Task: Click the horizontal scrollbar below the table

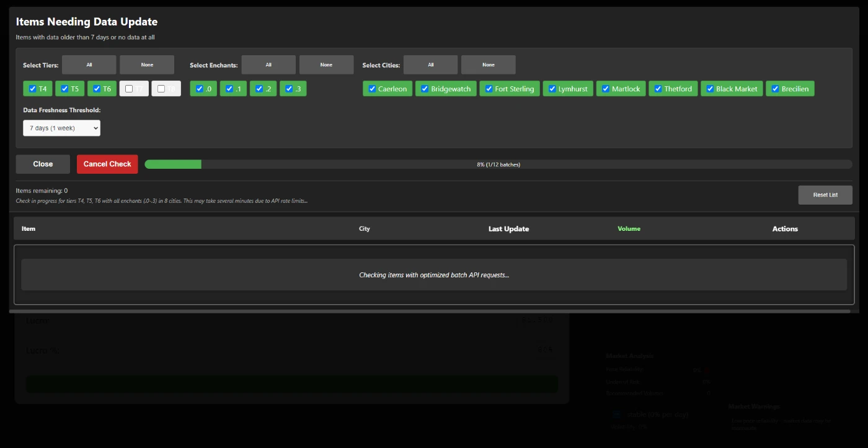Action: coord(429,311)
